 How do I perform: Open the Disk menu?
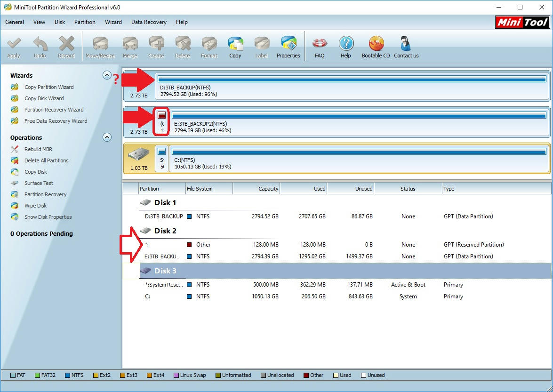60,22
